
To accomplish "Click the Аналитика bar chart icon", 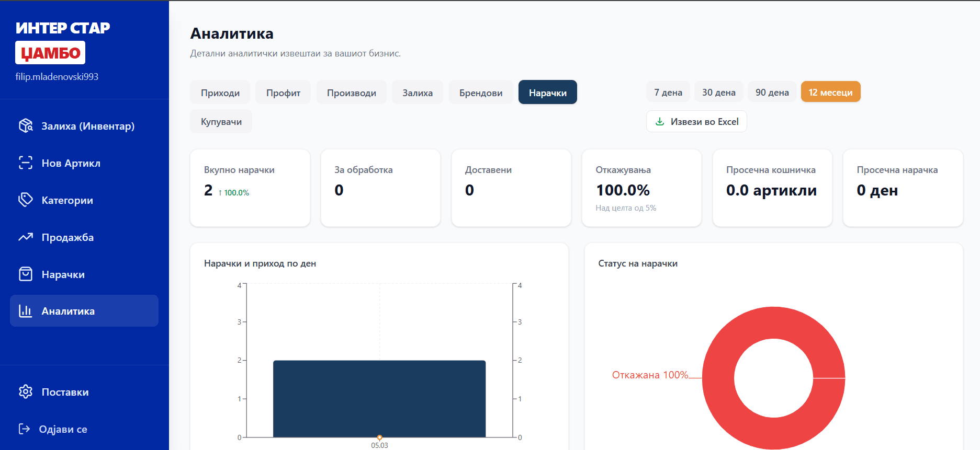I will [x=26, y=310].
